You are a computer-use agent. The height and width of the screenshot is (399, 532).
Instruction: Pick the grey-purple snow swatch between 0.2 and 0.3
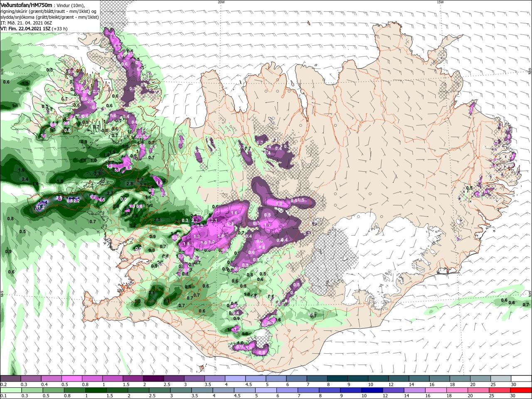[x=10, y=378]
